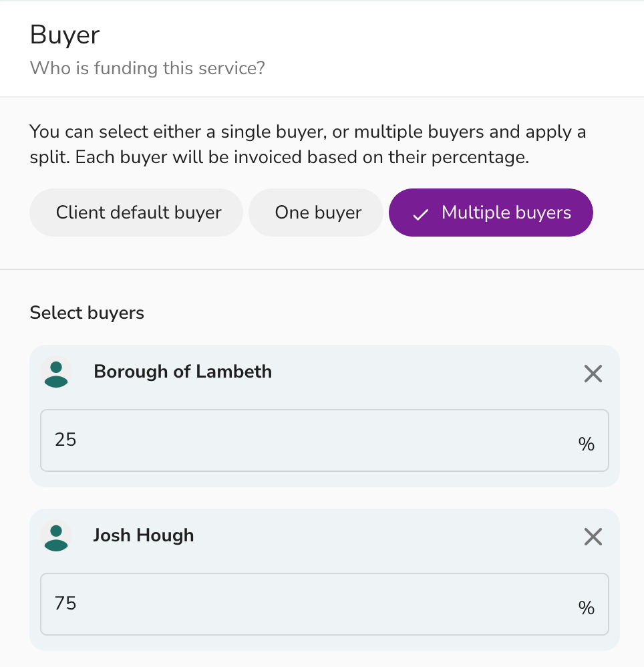Click the 75 value in percentage box
Image resolution: width=644 pixels, height=667 pixels.
pyautogui.click(x=65, y=604)
